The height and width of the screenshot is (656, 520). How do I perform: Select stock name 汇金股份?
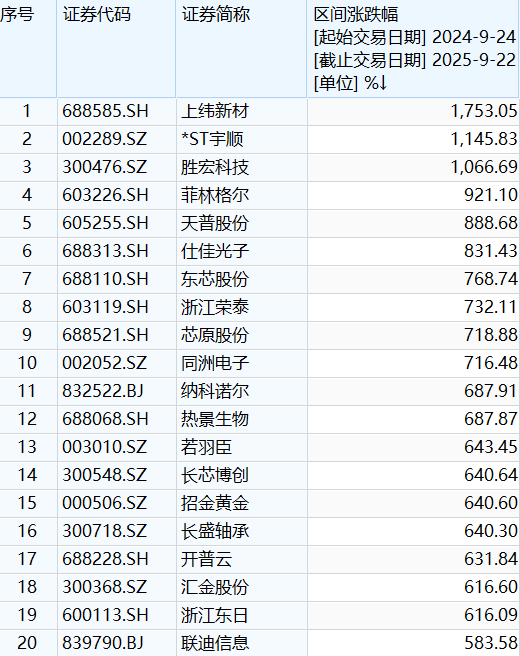(215, 587)
